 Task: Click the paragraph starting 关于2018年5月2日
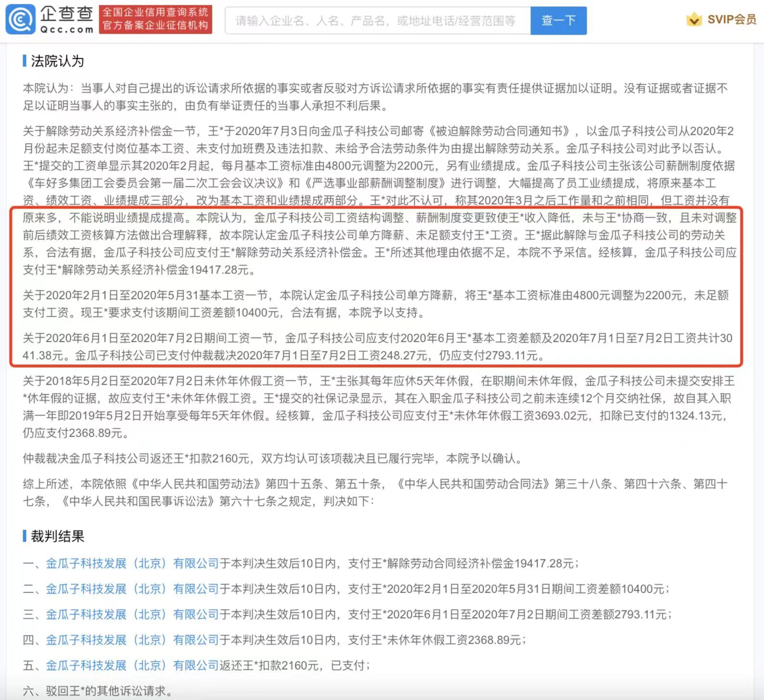379,407
